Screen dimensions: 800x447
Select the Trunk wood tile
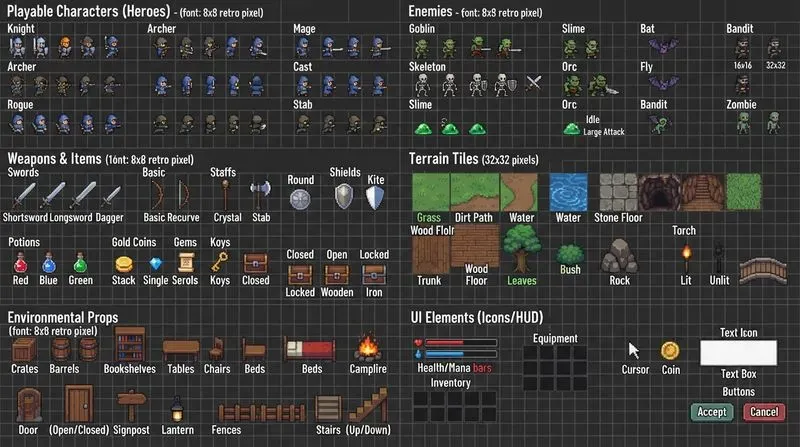click(431, 254)
